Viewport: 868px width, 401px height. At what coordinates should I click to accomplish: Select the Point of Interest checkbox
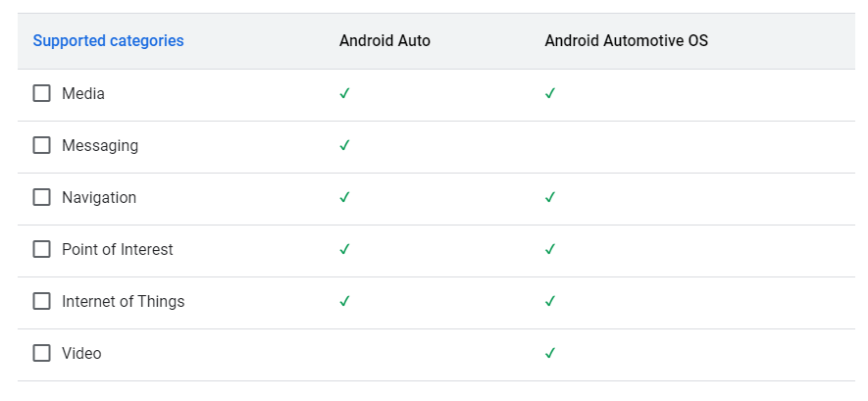point(41,249)
